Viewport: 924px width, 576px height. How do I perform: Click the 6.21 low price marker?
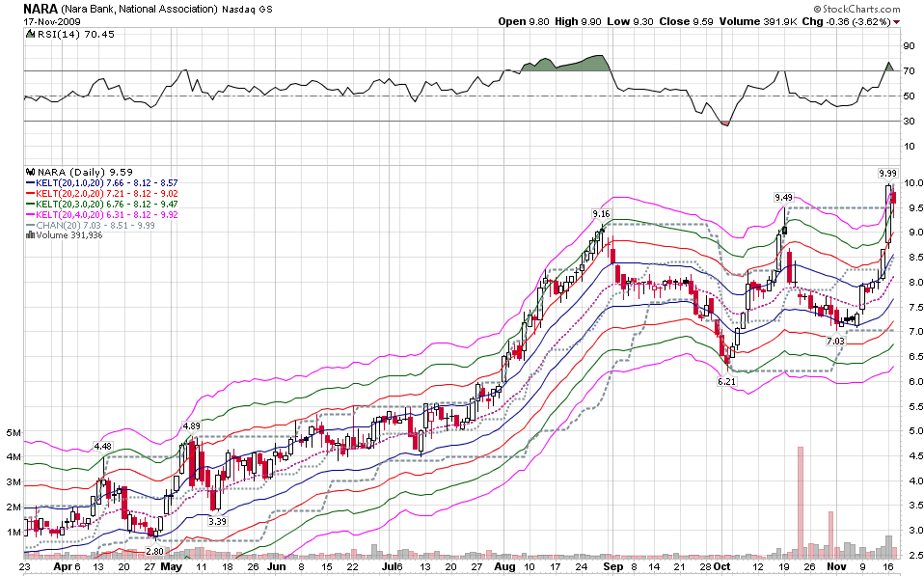(x=726, y=381)
